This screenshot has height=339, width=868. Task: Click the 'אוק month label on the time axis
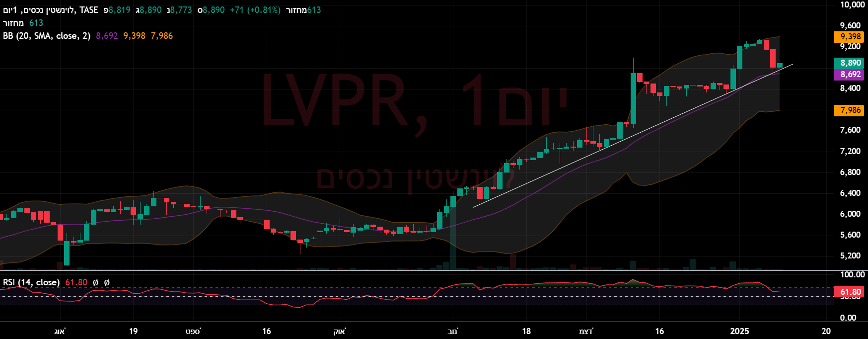pos(340,332)
